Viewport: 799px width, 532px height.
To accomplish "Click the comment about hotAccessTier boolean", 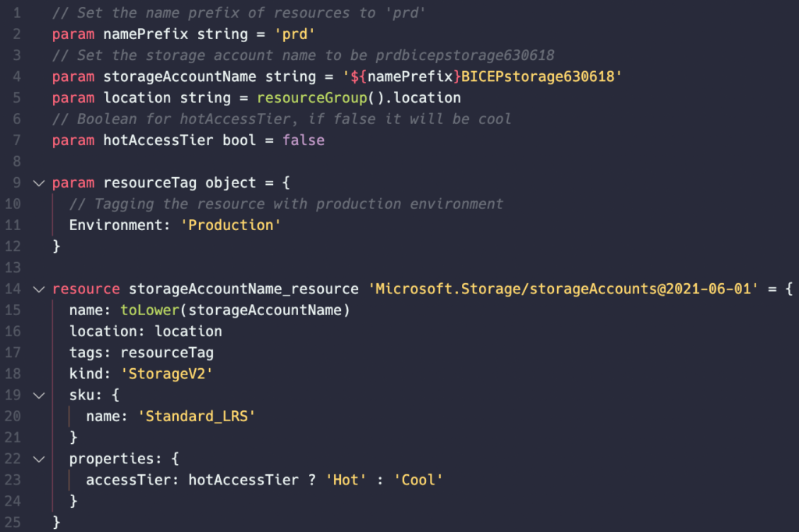I will click(x=282, y=119).
